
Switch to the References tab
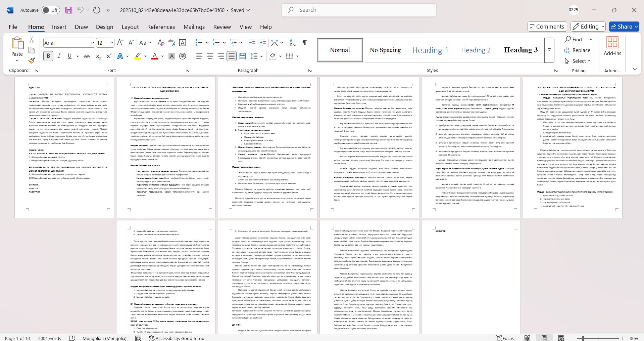point(161,27)
